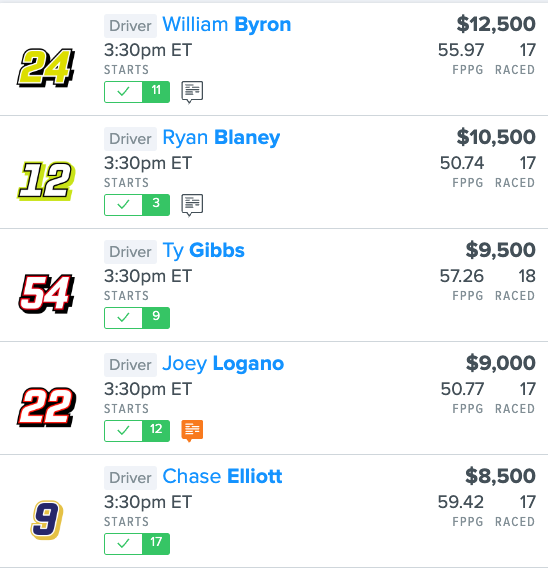Toggle Ty Gibbs's starting confirmed checkmark

pyautogui.click(x=124, y=318)
